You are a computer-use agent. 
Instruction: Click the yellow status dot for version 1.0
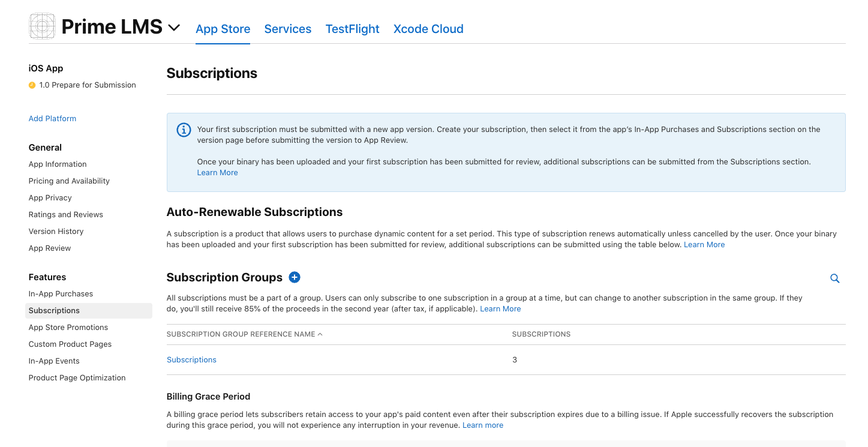pyautogui.click(x=32, y=85)
